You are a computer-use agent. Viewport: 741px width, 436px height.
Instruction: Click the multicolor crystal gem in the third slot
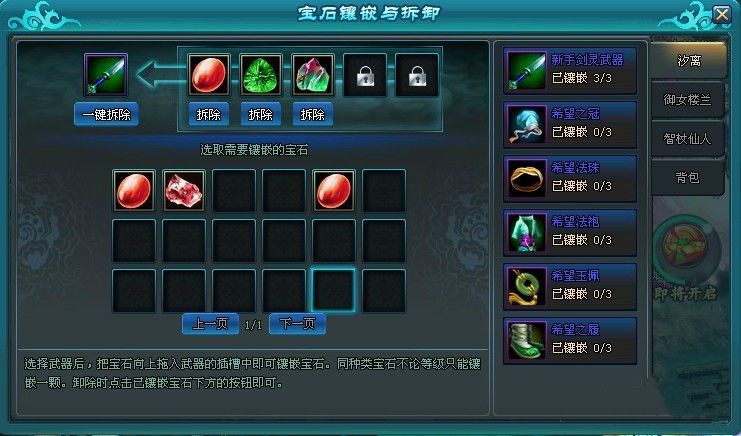click(313, 75)
